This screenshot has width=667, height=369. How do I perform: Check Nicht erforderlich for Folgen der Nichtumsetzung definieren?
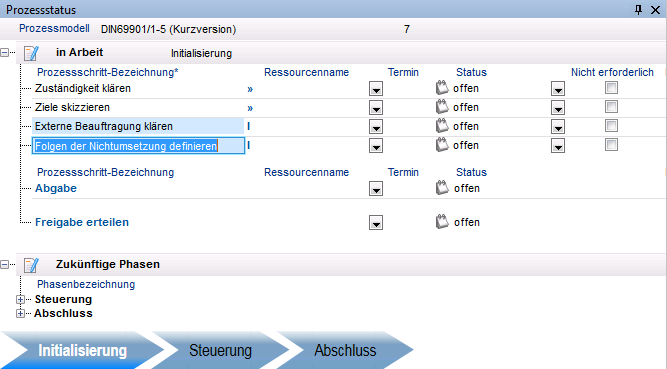(x=611, y=145)
